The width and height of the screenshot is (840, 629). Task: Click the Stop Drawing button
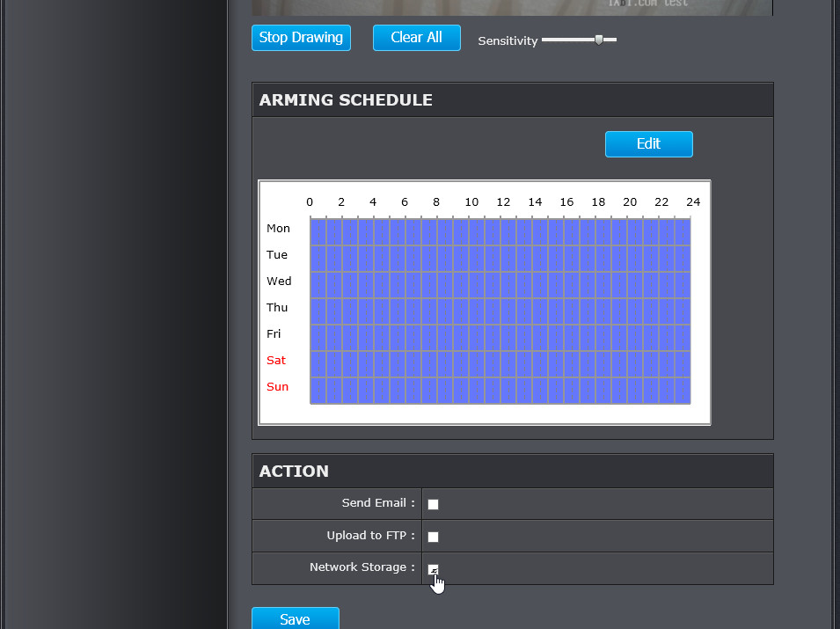point(301,38)
